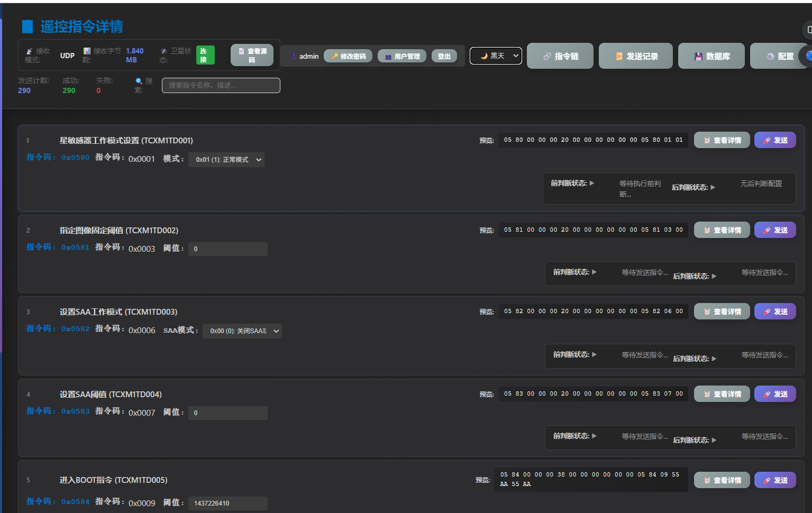Click 修改密码 change password key button
This screenshot has height=513, width=812.
[x=348, y=56]
